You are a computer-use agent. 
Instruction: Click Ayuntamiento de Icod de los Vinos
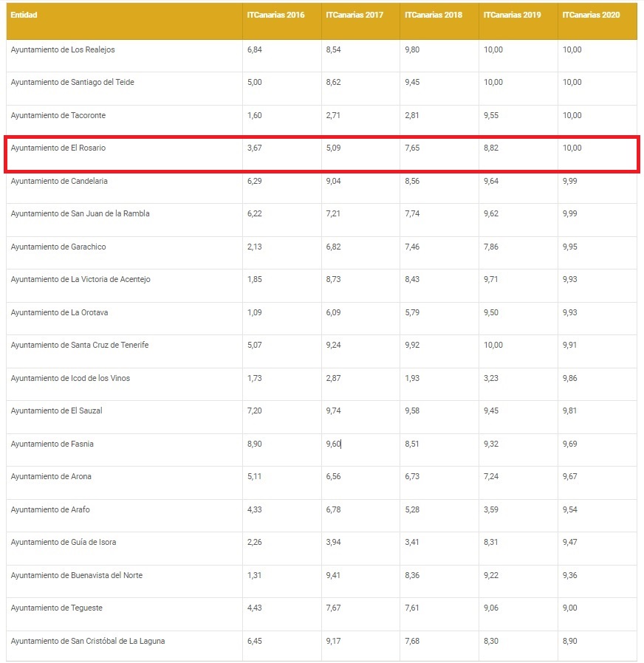[x=70, y=378]
